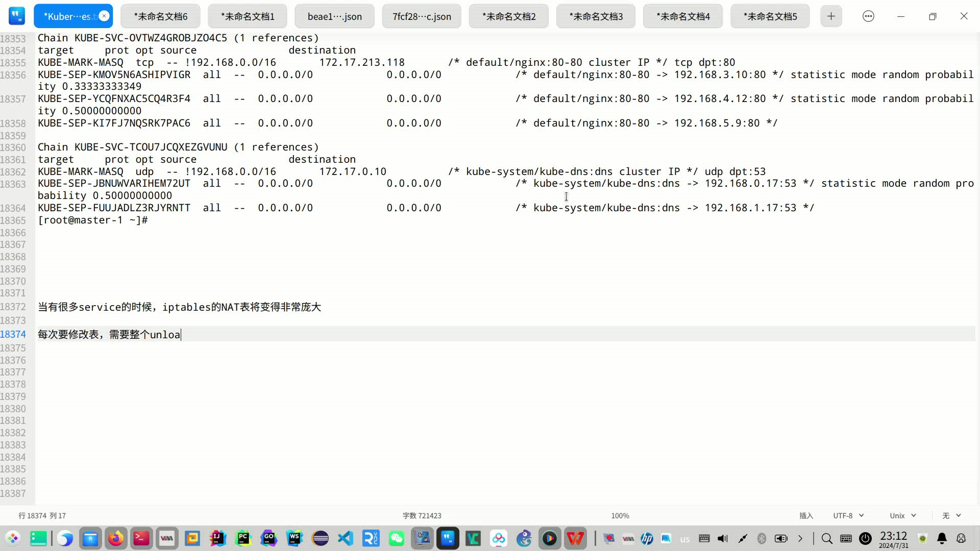Switch to the 未命名文档3 tab
This screenshot has width=980, height=551.
[x=596, y=16]
